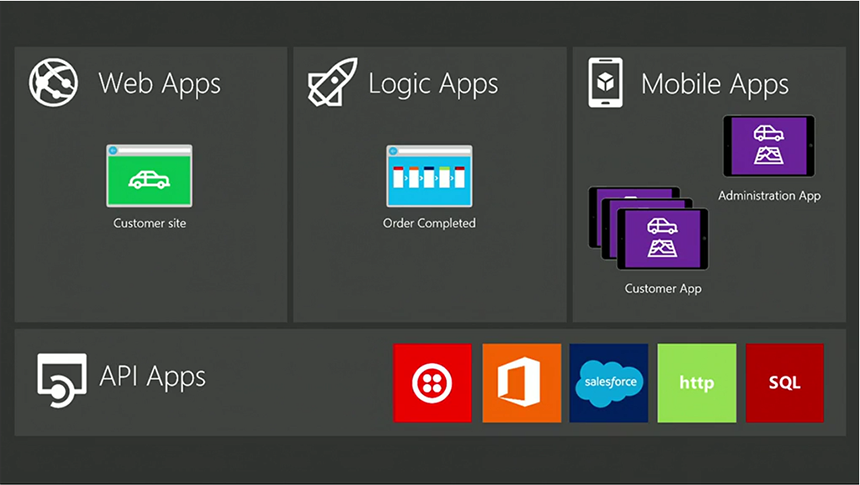Select the dark red SQL tile
The height and width of the screenshot is (485, 860).
pos(784,383)
